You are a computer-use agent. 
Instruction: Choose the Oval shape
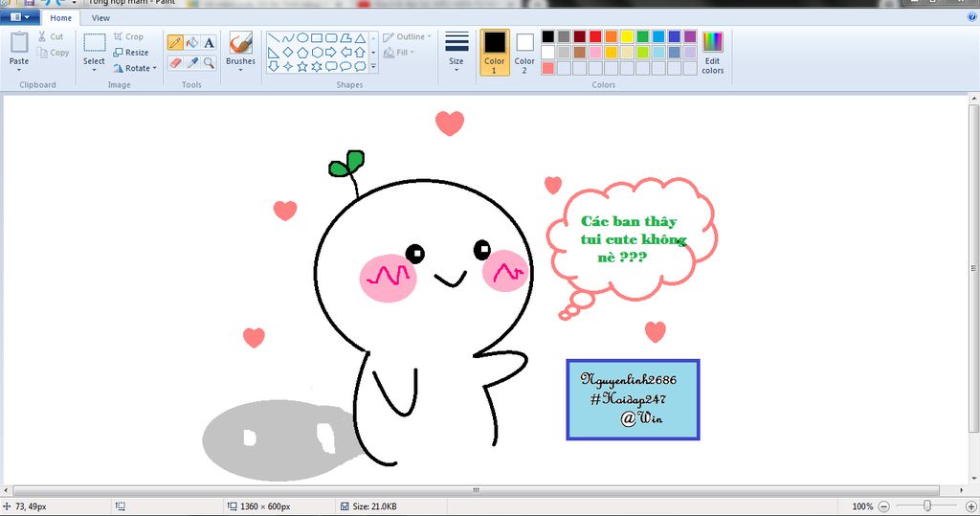tap(302, 38)
